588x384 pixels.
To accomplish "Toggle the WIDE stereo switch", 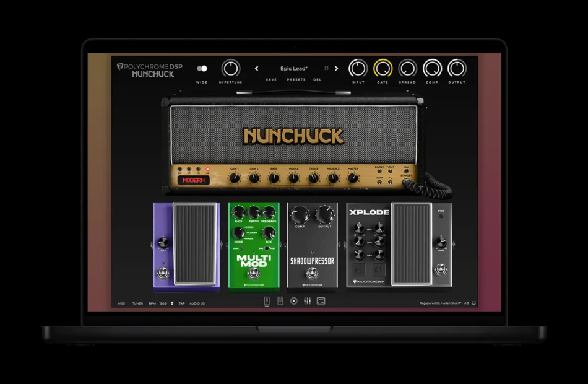I will click(202, 68).
